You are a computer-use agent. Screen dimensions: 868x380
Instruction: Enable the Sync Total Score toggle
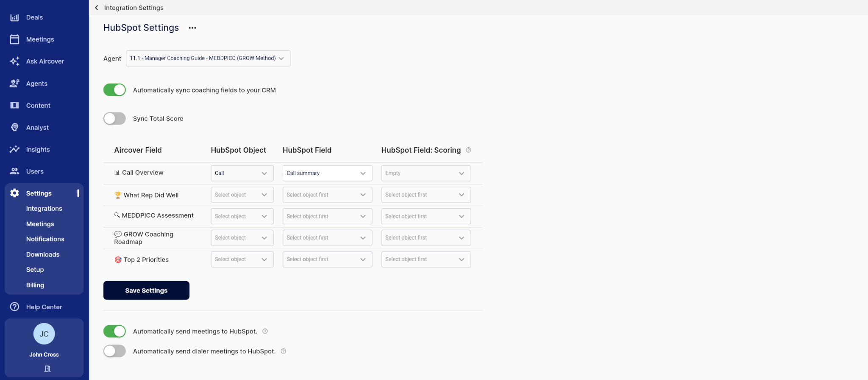click(114, 118)
